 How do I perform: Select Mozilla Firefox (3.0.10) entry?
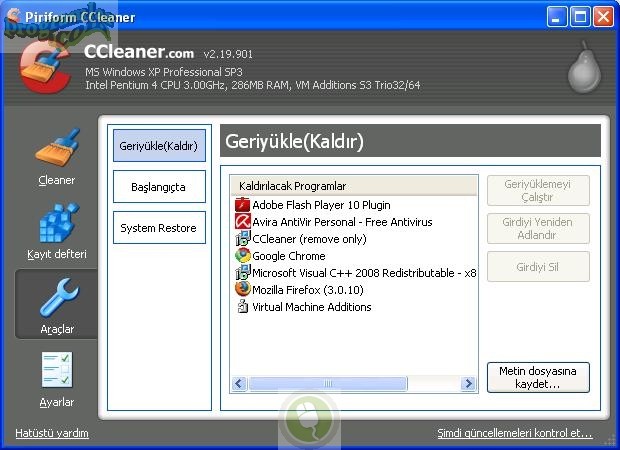pos(308,290)
